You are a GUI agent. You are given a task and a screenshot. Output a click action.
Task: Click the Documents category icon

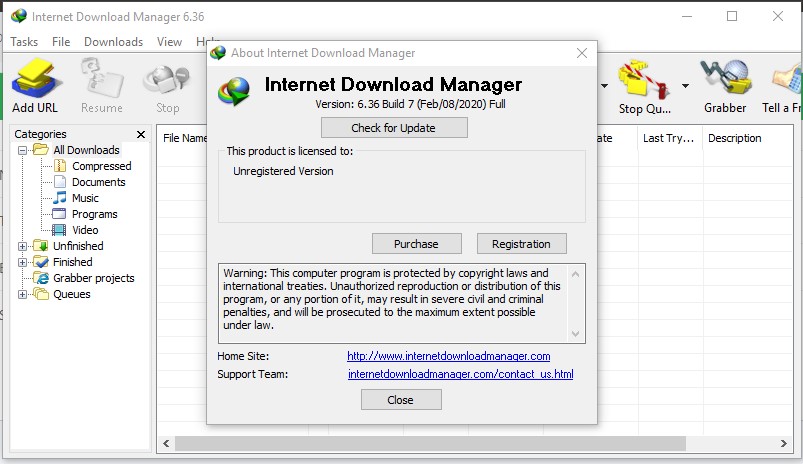click(x=60, y=182)
